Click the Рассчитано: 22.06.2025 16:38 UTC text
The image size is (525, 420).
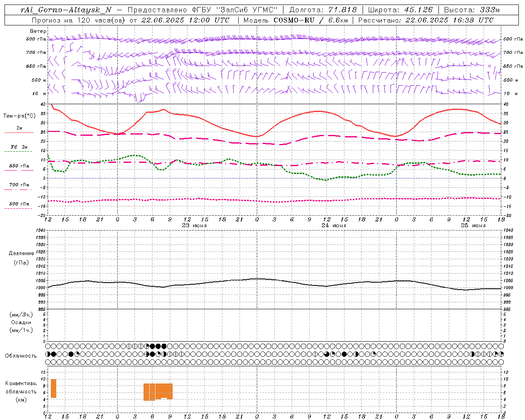[x=426, y=20]
